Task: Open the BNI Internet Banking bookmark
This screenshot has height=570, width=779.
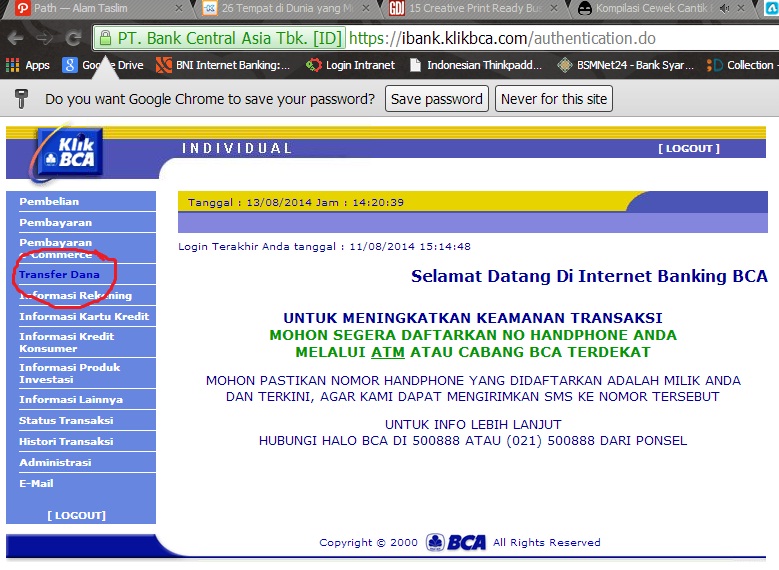Action: [x=223, y=65]
